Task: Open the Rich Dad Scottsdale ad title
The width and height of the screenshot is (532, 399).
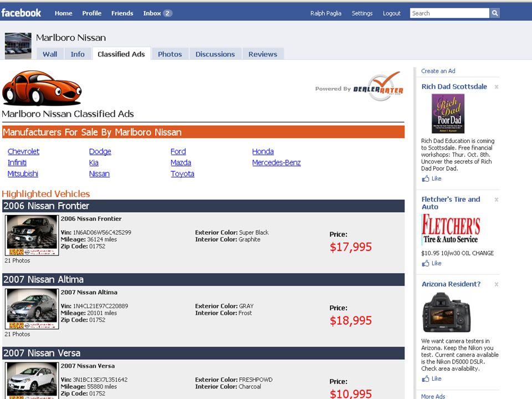Action: pos(454,86)
